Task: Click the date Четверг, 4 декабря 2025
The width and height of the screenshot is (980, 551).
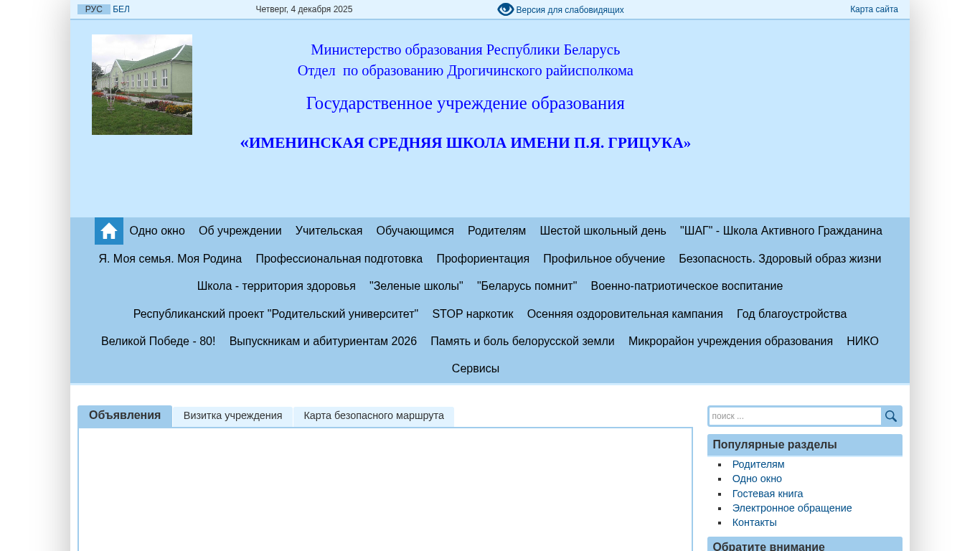Action: [x=304, y=9]
